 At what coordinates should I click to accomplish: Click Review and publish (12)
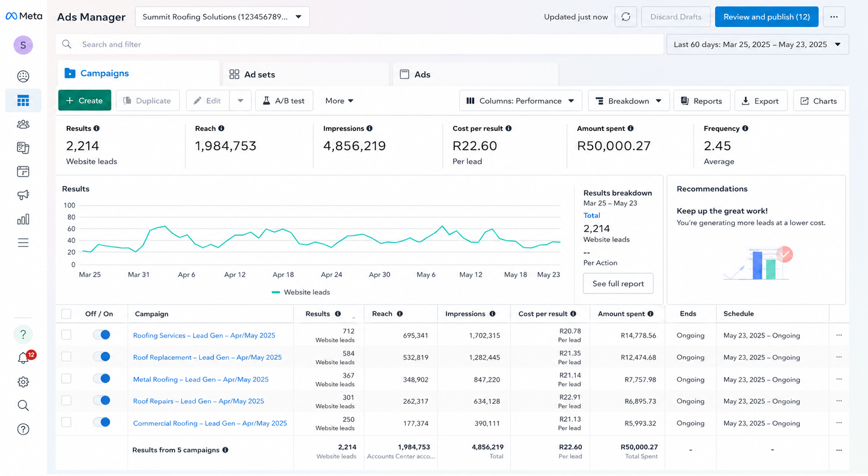point(766,17)
